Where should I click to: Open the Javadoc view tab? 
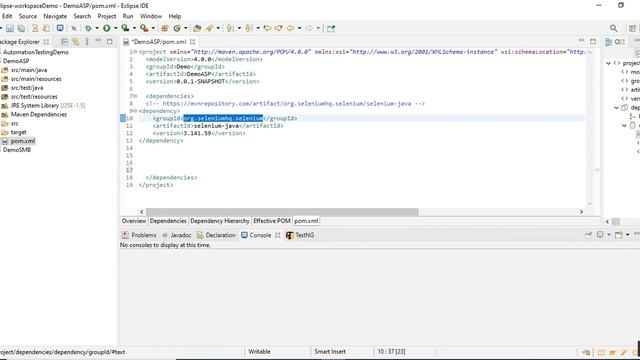177,235
